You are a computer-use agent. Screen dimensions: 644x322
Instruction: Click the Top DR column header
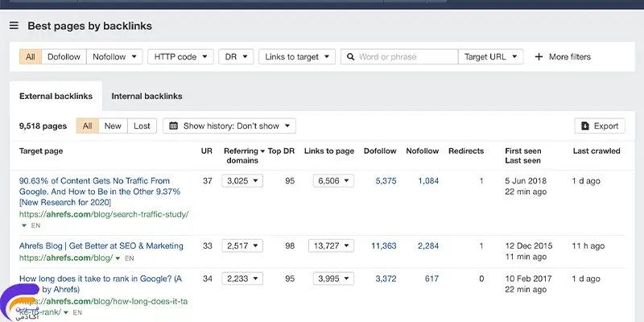(281, 151)
